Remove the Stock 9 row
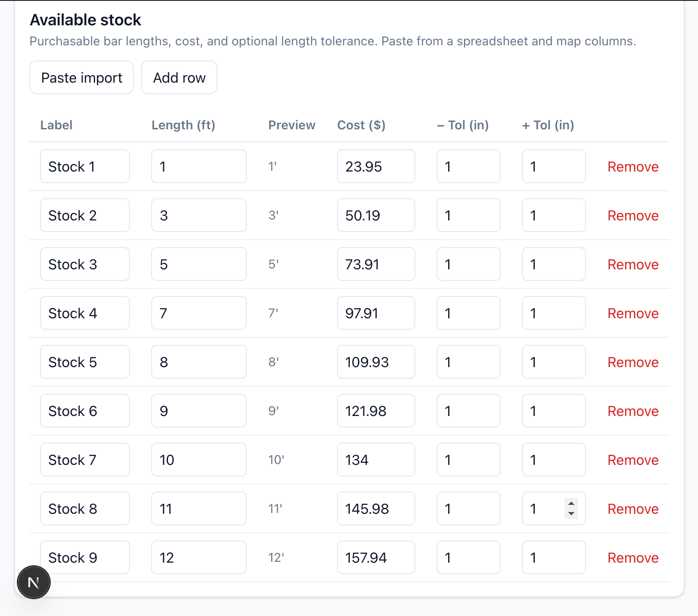This screenshot has height=616, width=698. click(633, 558)
